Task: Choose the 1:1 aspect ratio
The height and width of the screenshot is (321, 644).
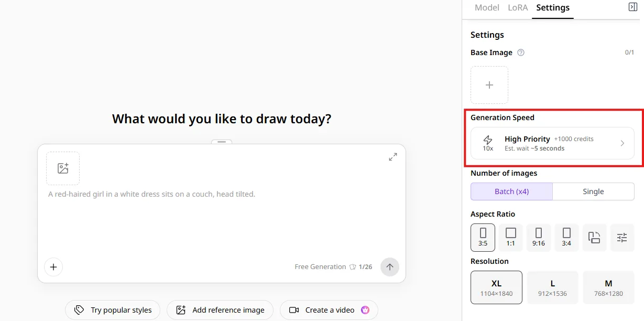Action: point(511,238)
